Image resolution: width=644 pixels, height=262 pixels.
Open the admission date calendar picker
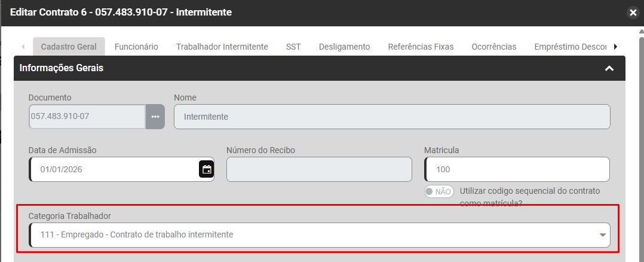pos(207,169)
